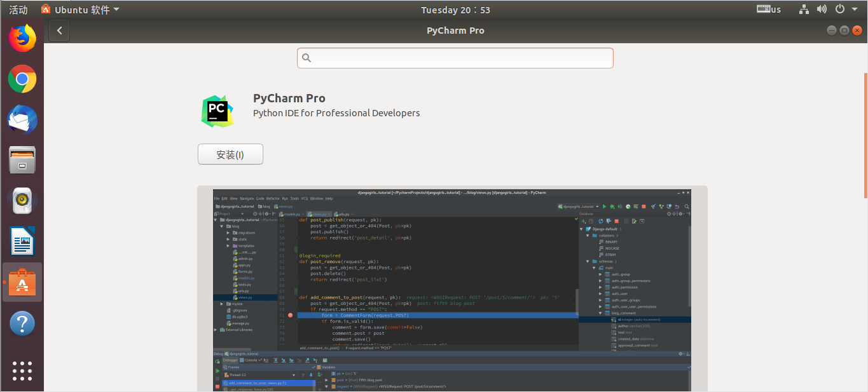This screenshot has height=392, width=868.
Task: Select Ubuntu Software icon in dock
Action: coord(22,282)
